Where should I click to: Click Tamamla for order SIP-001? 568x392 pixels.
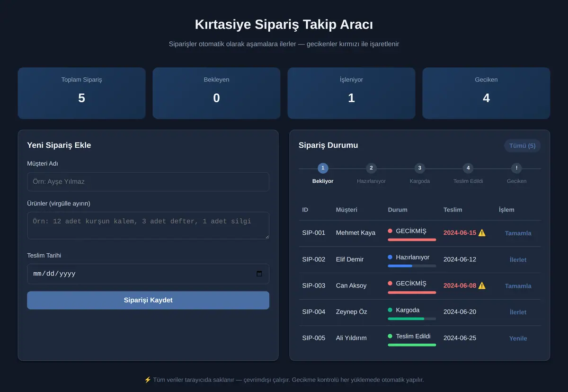coord(518,233)
